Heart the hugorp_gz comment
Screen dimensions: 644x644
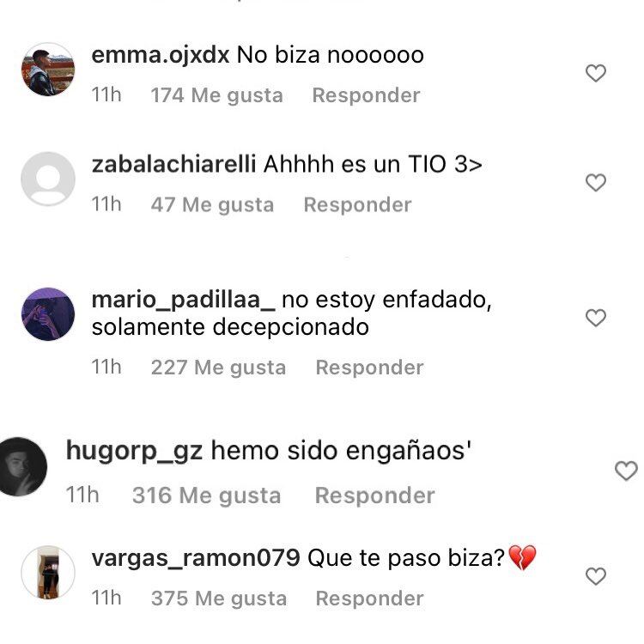pos(626,471)
